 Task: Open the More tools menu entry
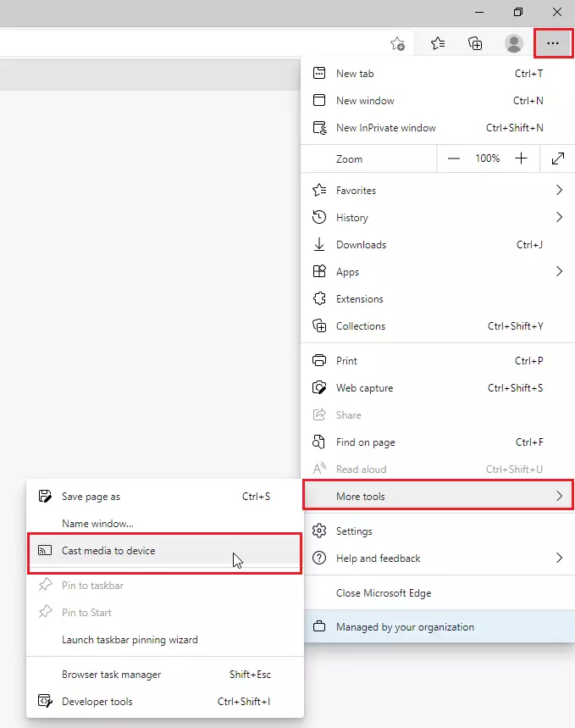pyautogui.click(x=438, y=496)
